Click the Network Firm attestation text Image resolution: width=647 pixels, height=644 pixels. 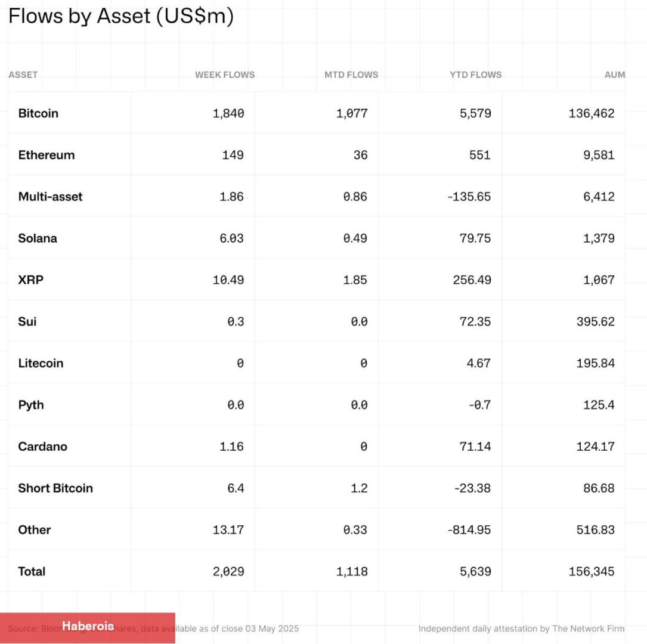point(521,628)
